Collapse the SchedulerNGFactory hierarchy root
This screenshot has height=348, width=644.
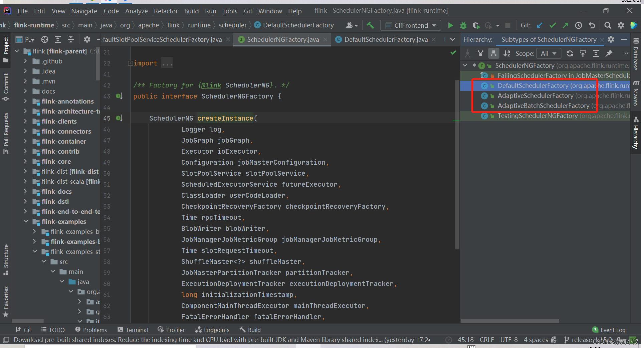pyautogui.click(x=465, y=65)
